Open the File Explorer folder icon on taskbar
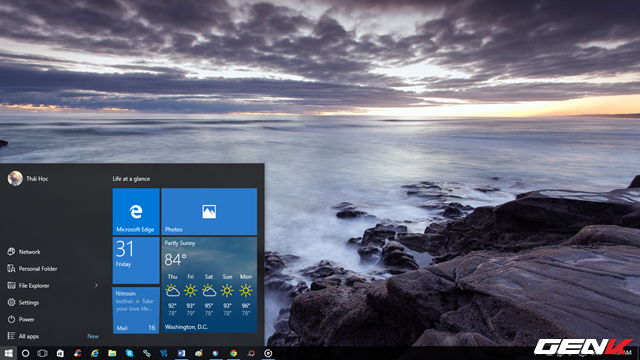This screenshot has width=640, height=360. (x=112, y=353)
